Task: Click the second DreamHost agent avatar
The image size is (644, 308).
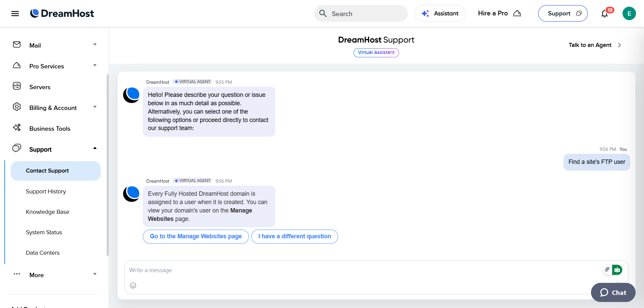Action: click(x=131, y=194)
